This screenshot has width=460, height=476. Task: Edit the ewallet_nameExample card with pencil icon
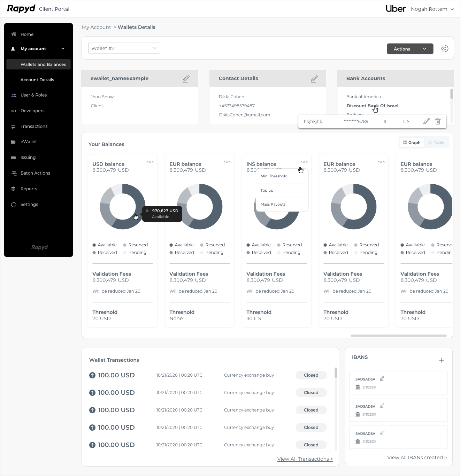186,79
